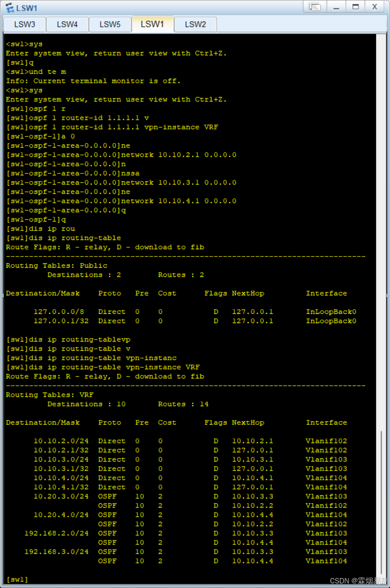Switch to the LSW3 tab
Screen dimensions: 390x588
coord(25,24)
